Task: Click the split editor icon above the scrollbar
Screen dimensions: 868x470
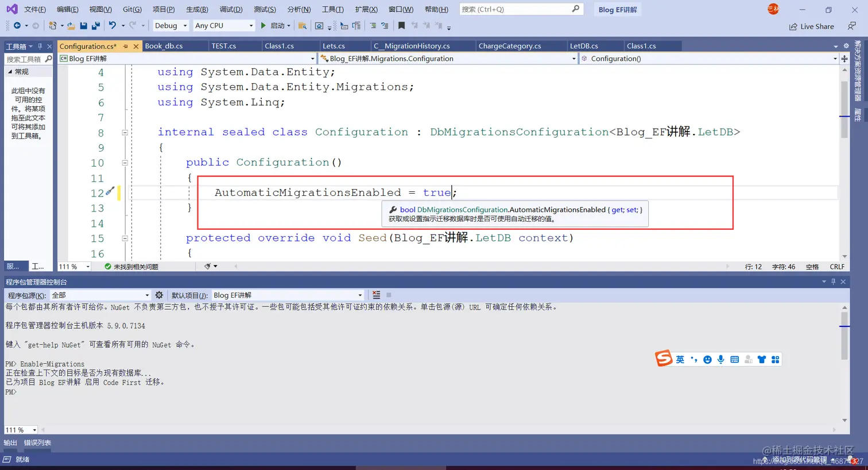Action: [844, 59]
